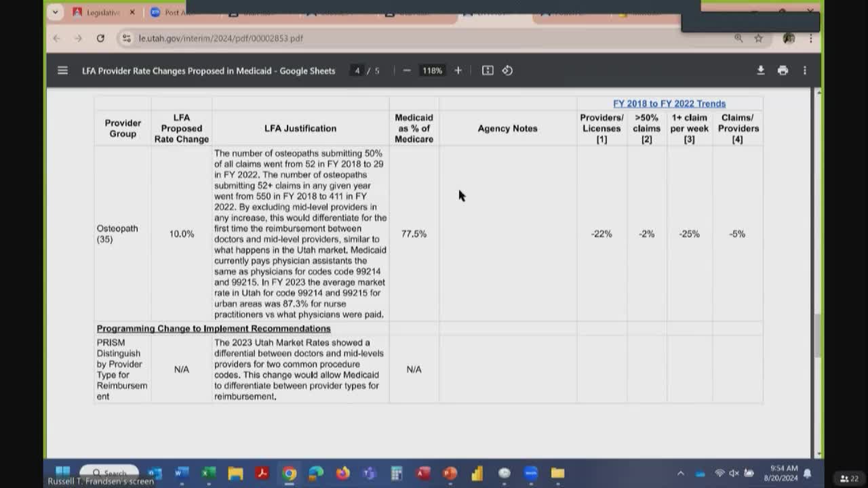Click the 118% zoom level box
The image size is (868, 488).
[432, 70]
